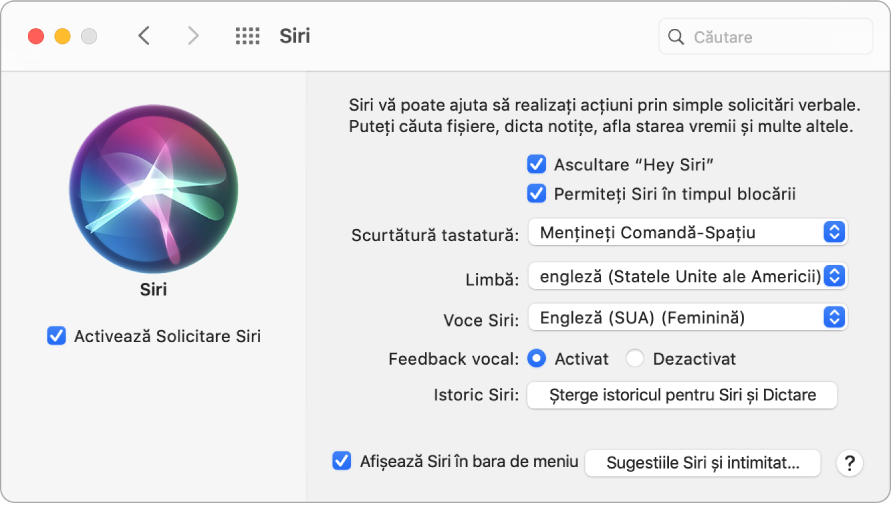Viewport: 896px width, 508px height.
Task: Click Șterge istoricul pentru Siri și Dictare
Action: point(682,395)
